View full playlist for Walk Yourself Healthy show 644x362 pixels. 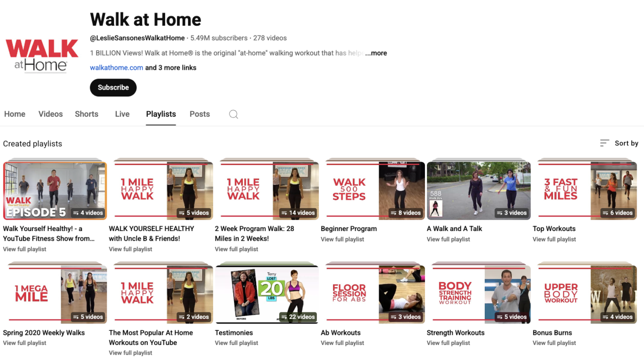pos(25,249)
